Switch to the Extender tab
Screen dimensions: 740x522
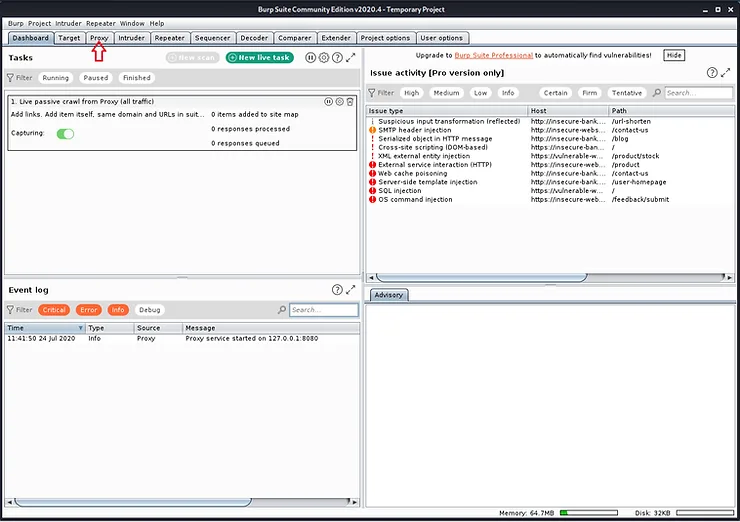(x=336, y=38)
